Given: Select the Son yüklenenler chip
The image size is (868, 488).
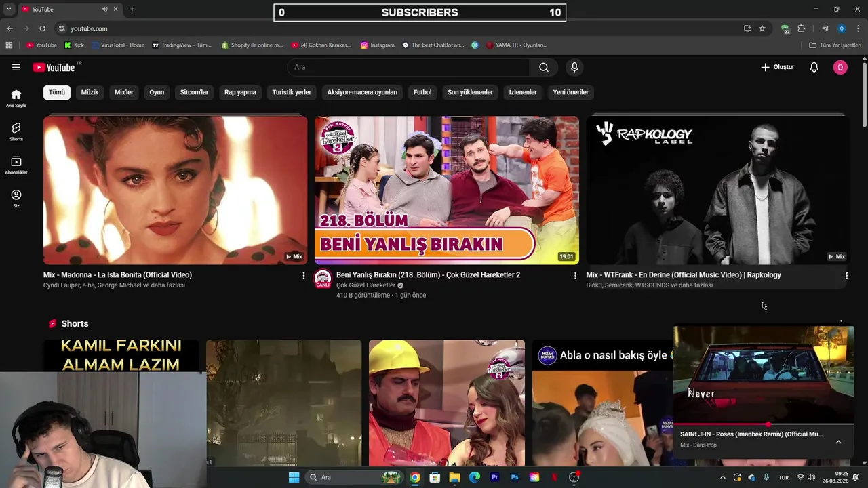Looking at the screenshot, I should [470, 92].
